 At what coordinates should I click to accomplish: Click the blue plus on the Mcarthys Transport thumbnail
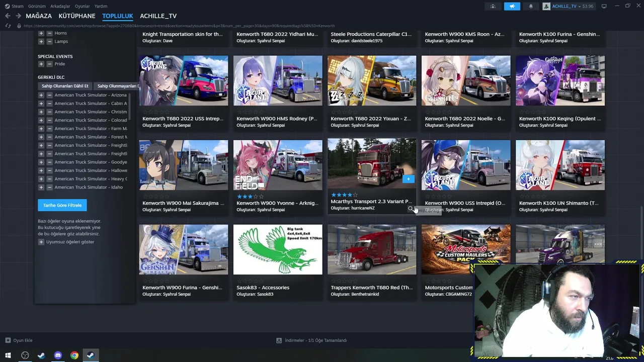pos(409,179)
